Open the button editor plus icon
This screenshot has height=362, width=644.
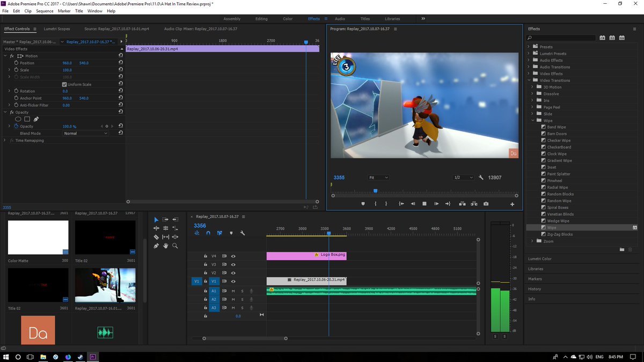(512, 204)
